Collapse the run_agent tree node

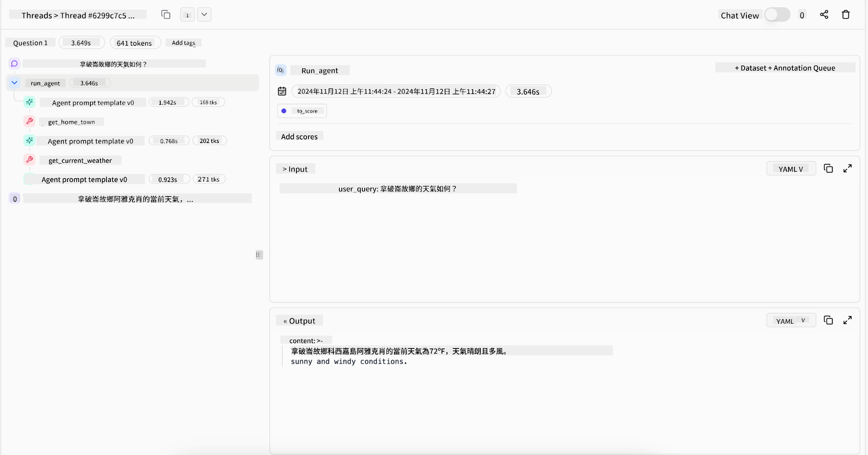pyautogui.click(x=14, y=83)
